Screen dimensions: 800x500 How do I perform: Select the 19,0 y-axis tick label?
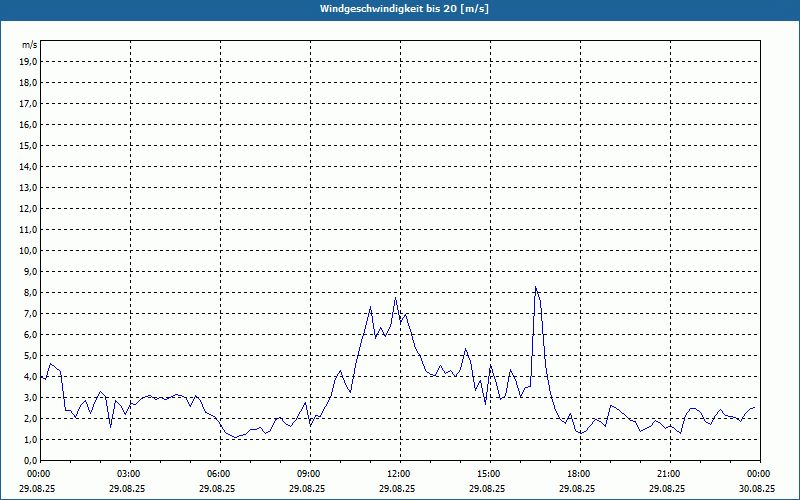click(x=28, y=61)
